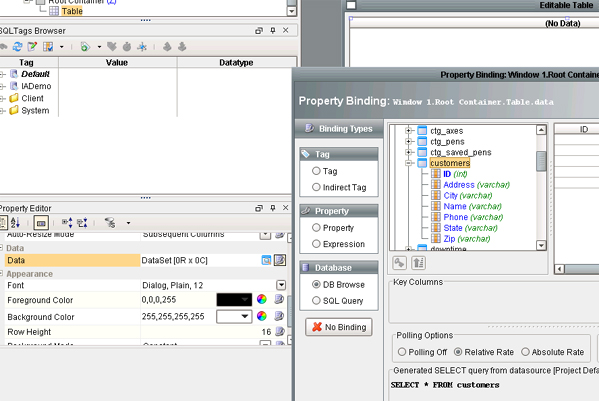Viewport: 599px width, 401px height.
Task: Select the ID (int) column
Action: click(x=455, y=174)
